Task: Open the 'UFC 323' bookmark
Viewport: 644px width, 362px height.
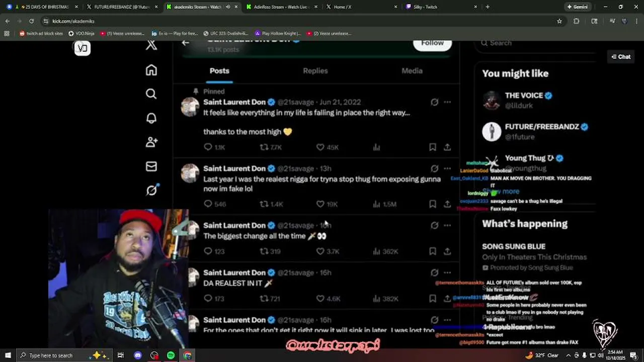Action: tap(225, 33)
